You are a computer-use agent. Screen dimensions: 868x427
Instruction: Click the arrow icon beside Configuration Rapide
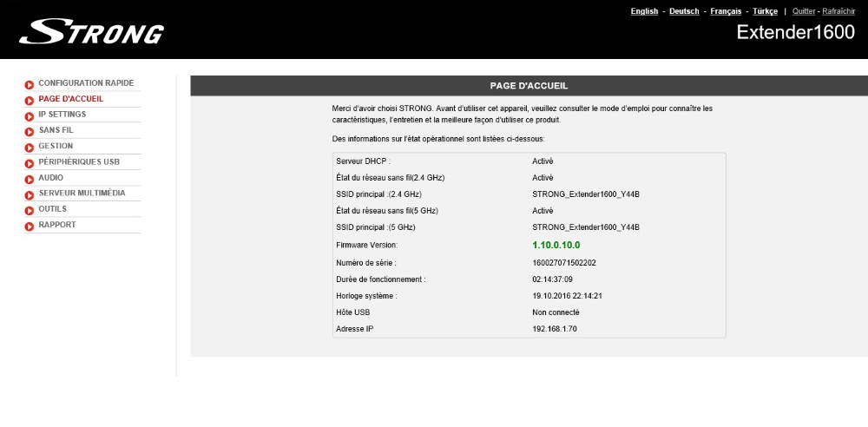point(30,84)
